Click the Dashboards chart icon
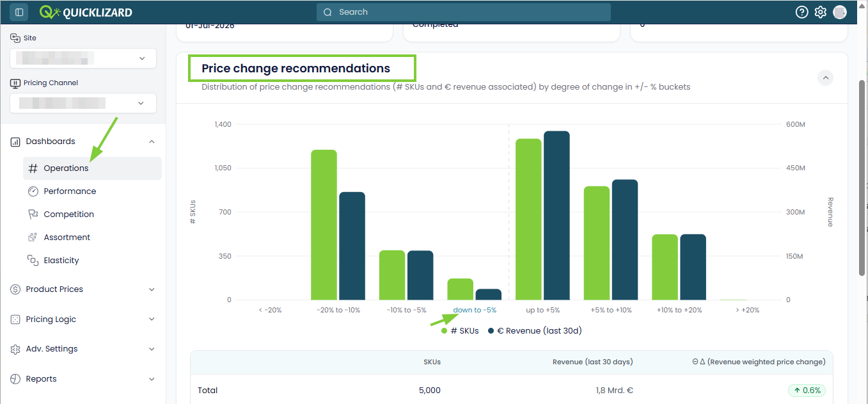Image resolution: width=868 pixels, height=404 pixels. coord(15,141)
